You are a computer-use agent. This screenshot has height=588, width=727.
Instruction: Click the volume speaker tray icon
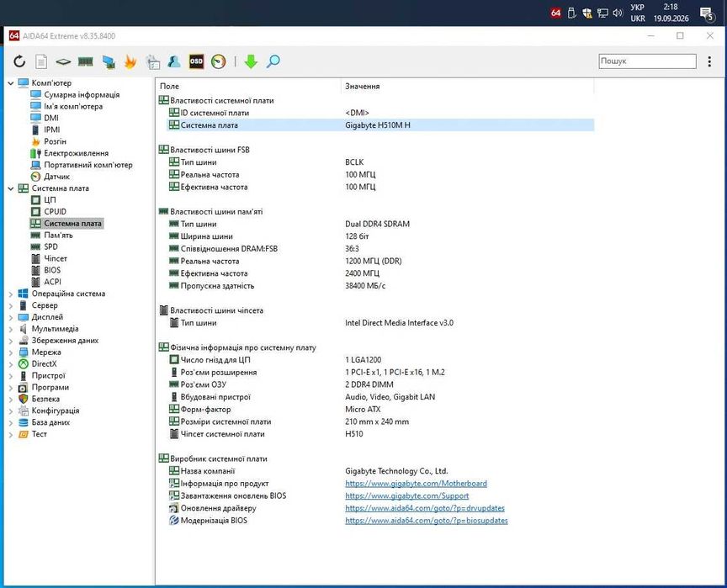pos(617,13)
